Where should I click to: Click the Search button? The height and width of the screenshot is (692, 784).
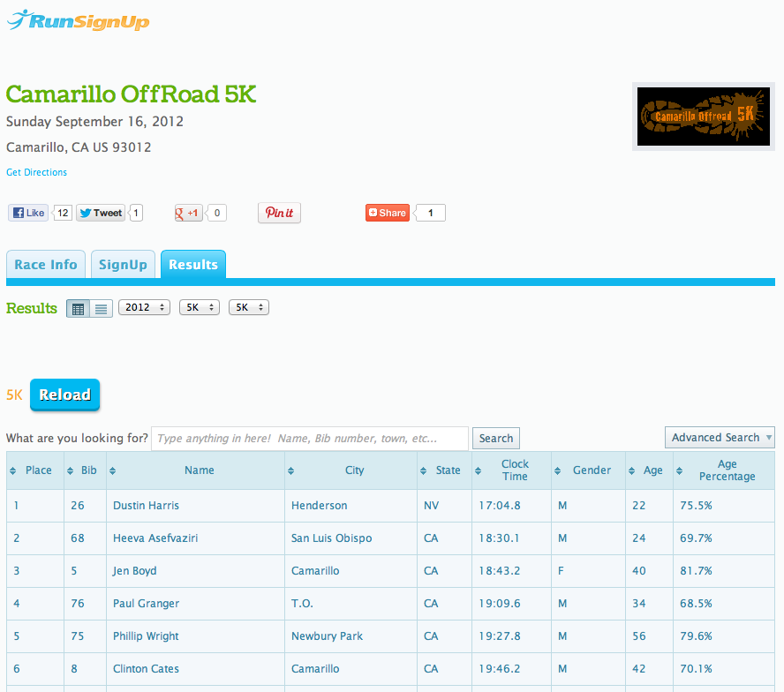pos(496,439)
